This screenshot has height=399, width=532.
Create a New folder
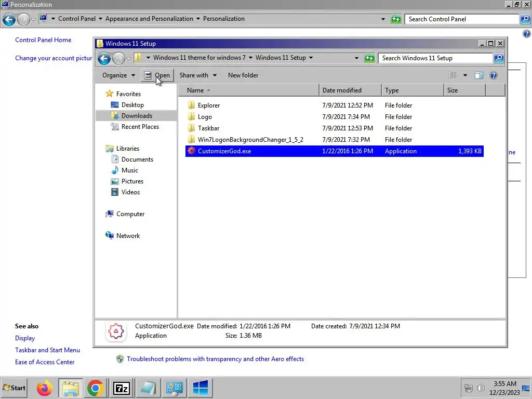click(x=243, y=75)
